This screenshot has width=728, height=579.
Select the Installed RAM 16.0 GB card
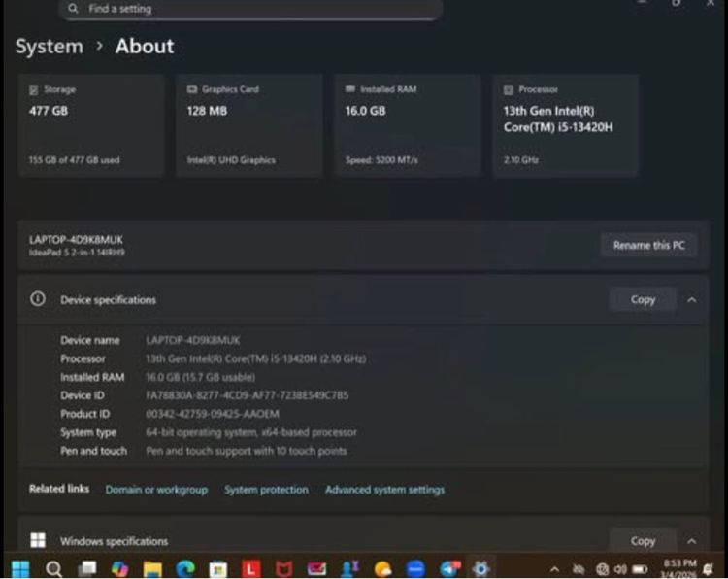point(407,125)
